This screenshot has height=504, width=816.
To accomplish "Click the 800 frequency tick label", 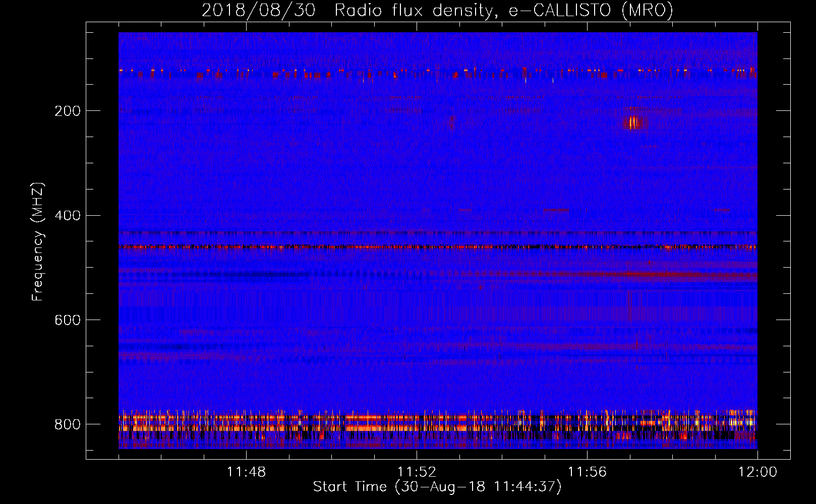I will (67, 424).
